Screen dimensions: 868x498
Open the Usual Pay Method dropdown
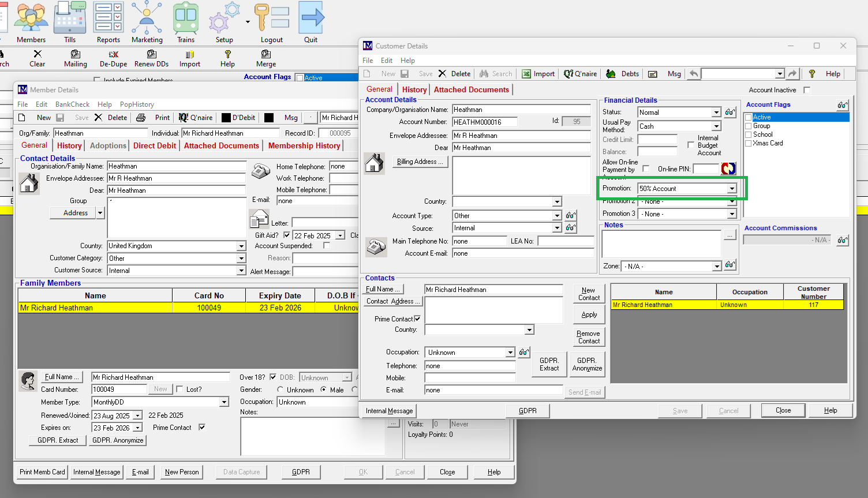click(716, 126)
